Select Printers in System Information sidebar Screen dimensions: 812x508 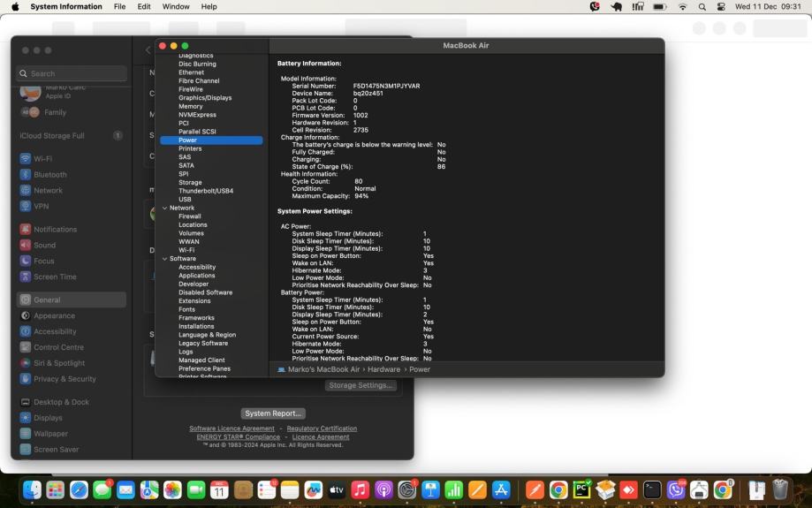[x=190, y=148]
